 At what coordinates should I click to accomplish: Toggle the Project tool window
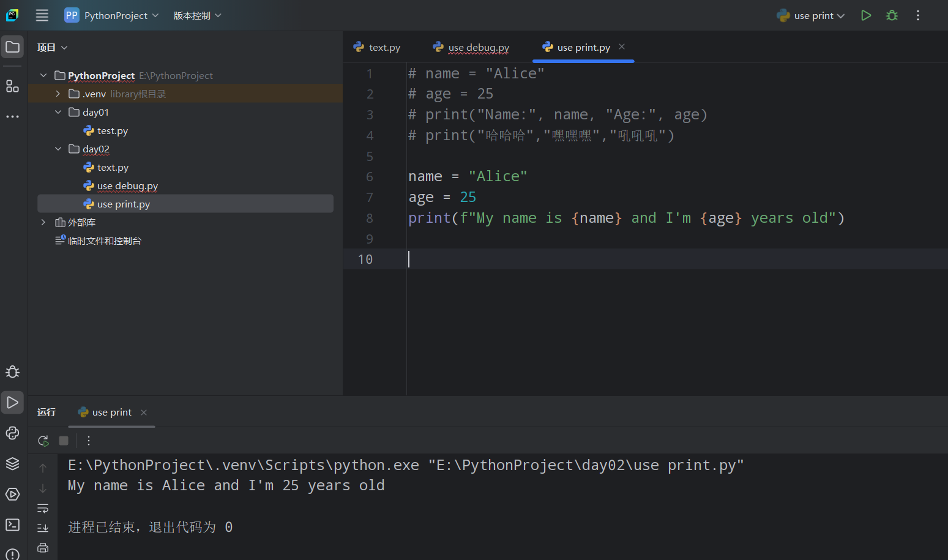click(12, 47)
